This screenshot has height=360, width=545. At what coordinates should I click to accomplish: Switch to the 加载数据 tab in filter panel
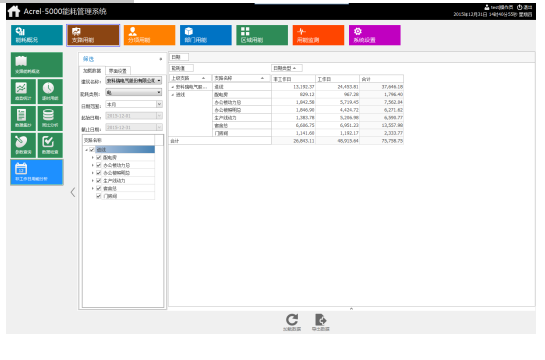coord(92,71)
